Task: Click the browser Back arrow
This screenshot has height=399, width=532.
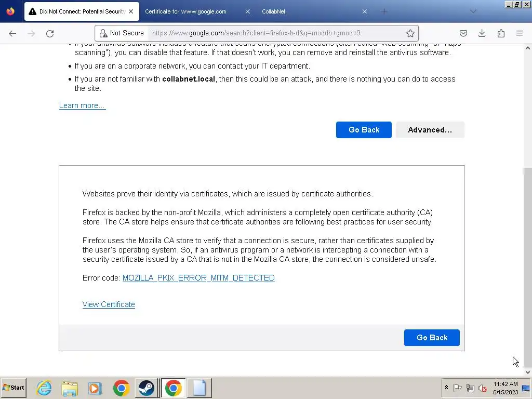Action: (x=12, y=33)
